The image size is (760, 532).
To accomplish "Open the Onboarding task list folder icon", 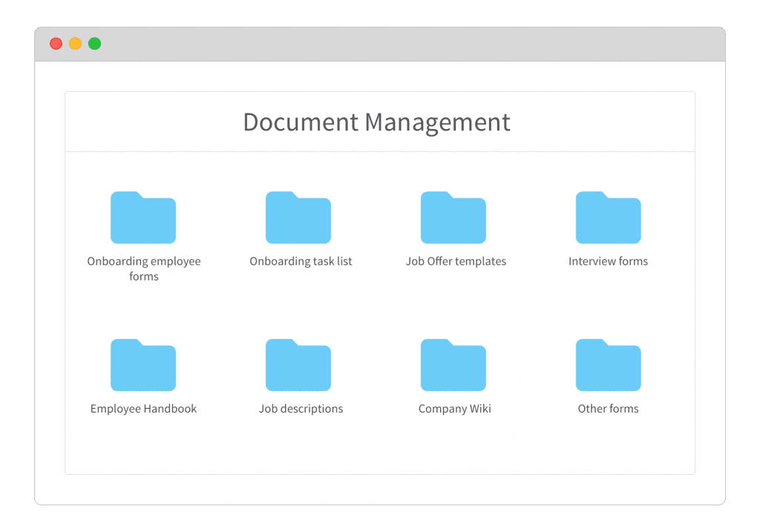I will click(x=298, y=218).
